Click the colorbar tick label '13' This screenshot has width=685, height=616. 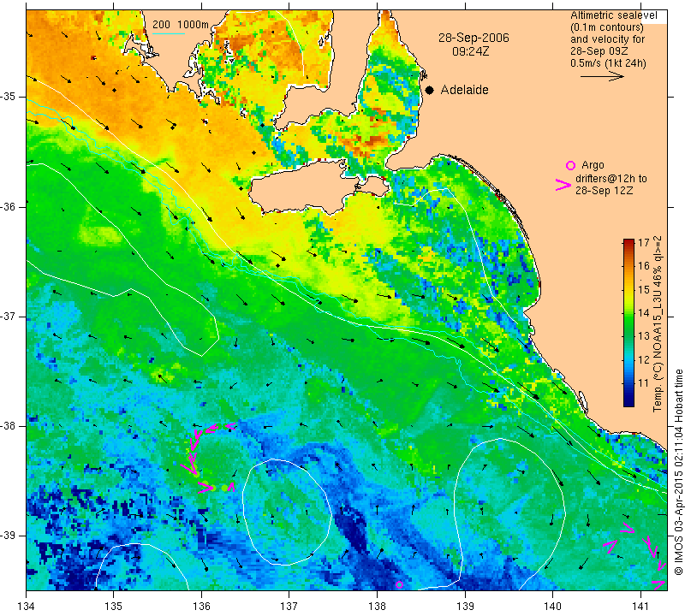pos(644,336)
